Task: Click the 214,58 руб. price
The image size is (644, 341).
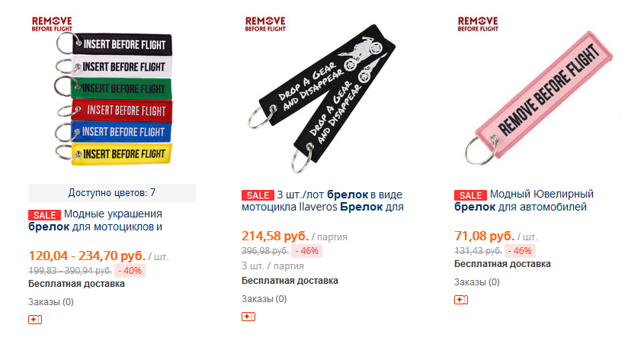Action: (275, 236)
